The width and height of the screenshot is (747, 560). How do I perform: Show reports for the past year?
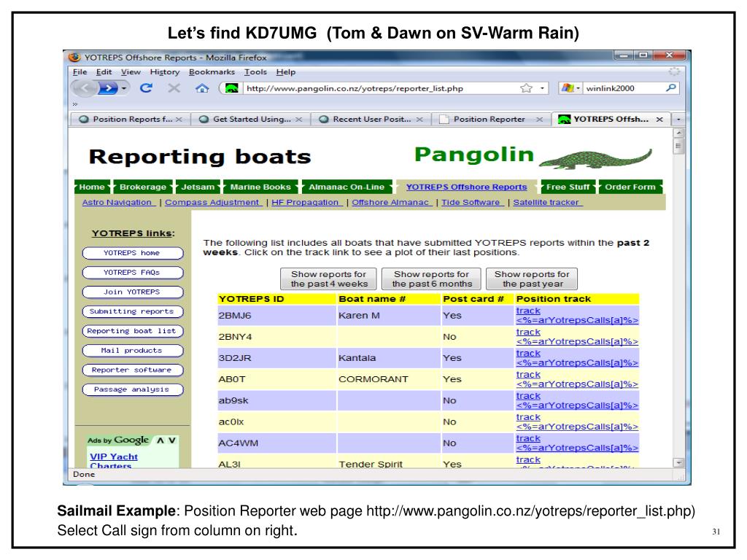(532, 279)
